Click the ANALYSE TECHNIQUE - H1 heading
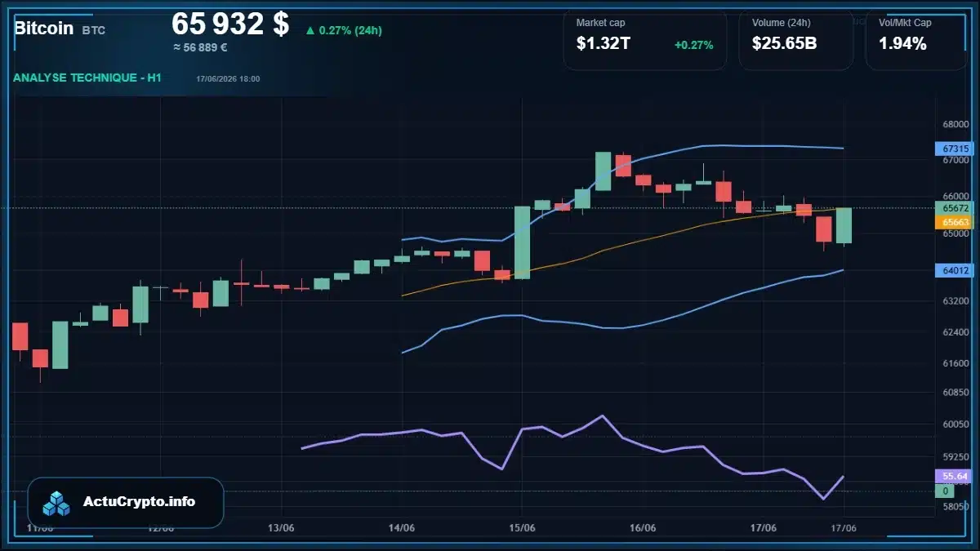This screenshot has width=980, height=551. point(87,78)
